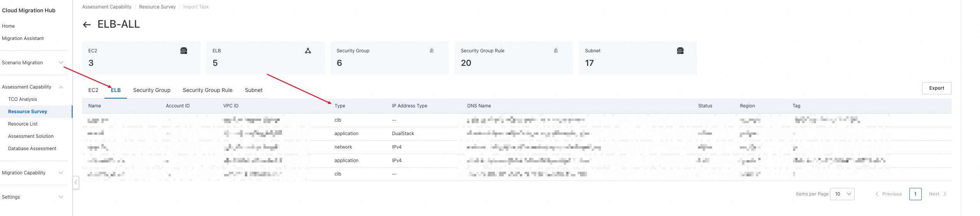Select page 1 in pagination
980x216 pixels.
click(x=916, y=194)
